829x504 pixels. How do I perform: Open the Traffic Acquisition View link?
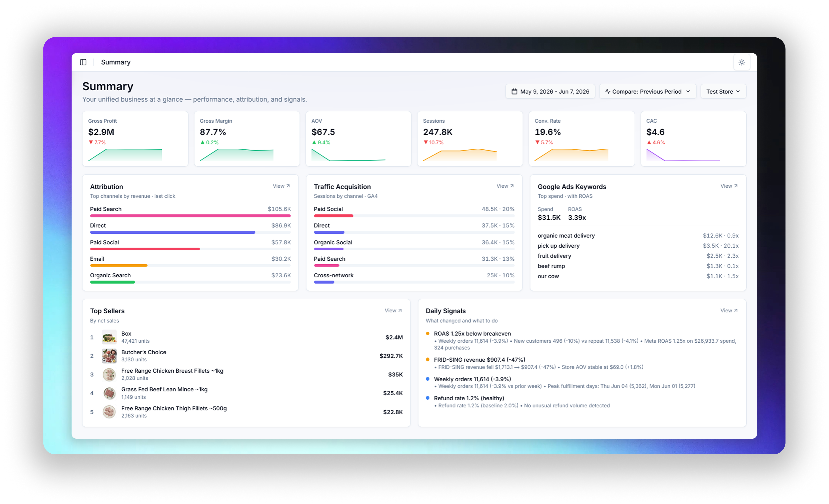coord(505,186)
